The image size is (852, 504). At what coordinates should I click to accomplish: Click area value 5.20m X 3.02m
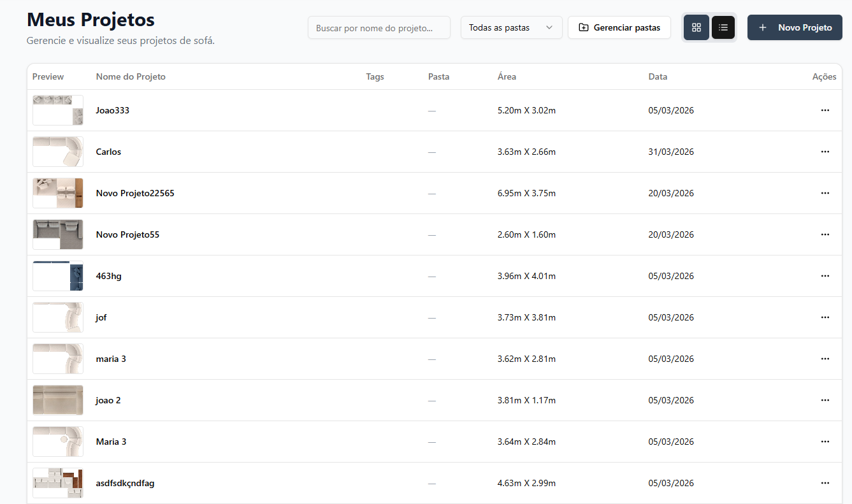pyautogui.click(x=526, y=110)
